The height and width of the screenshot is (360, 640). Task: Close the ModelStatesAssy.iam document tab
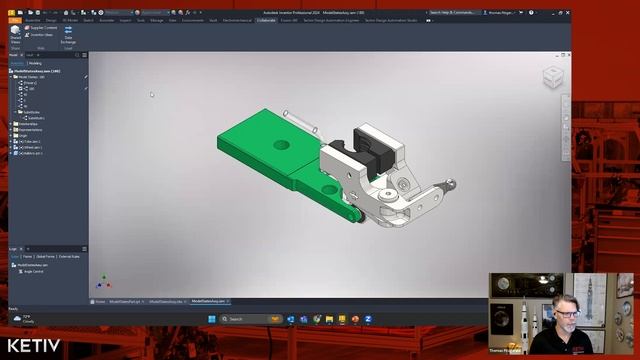[228, 301]
